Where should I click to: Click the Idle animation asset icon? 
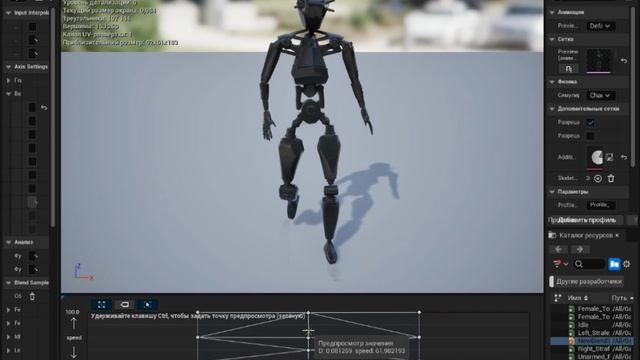tap(571, 325)
